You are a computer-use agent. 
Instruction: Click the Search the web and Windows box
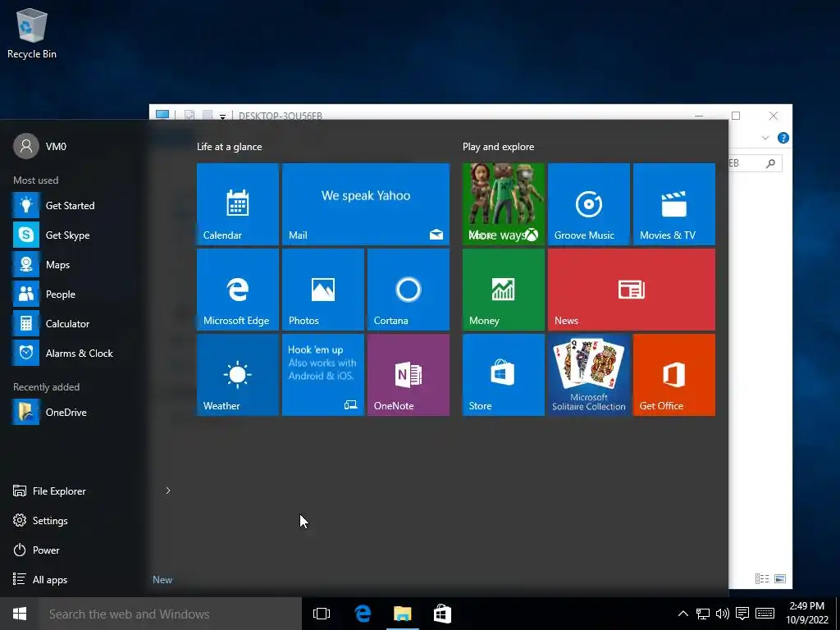coord(171,614)
